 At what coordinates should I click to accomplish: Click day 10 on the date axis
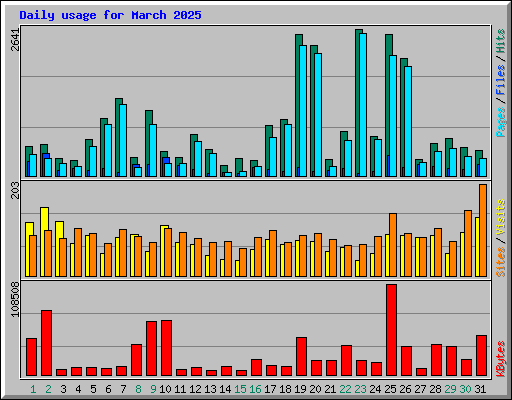tap(165, 389)
